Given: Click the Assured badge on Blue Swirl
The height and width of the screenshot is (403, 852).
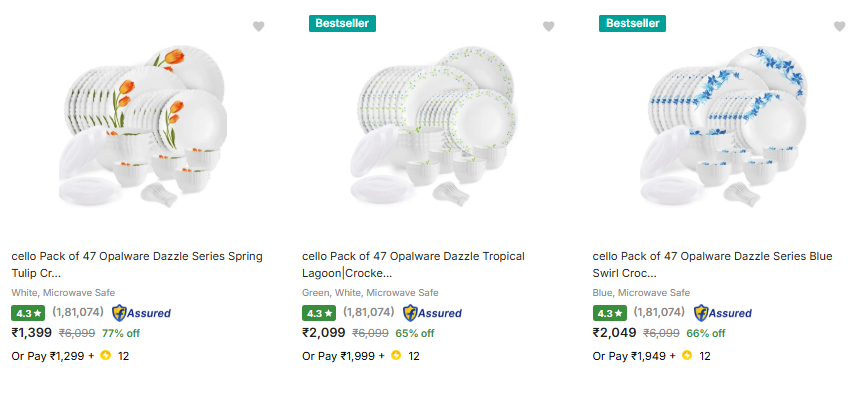Looking at the screenshot, I should click(722, 313).
